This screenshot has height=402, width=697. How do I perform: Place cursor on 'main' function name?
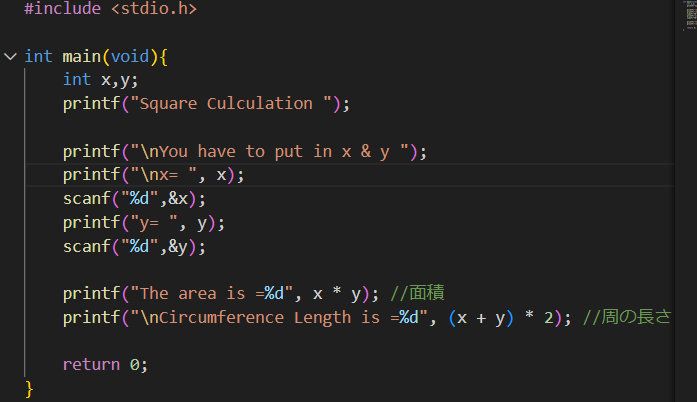coord(82,56)
